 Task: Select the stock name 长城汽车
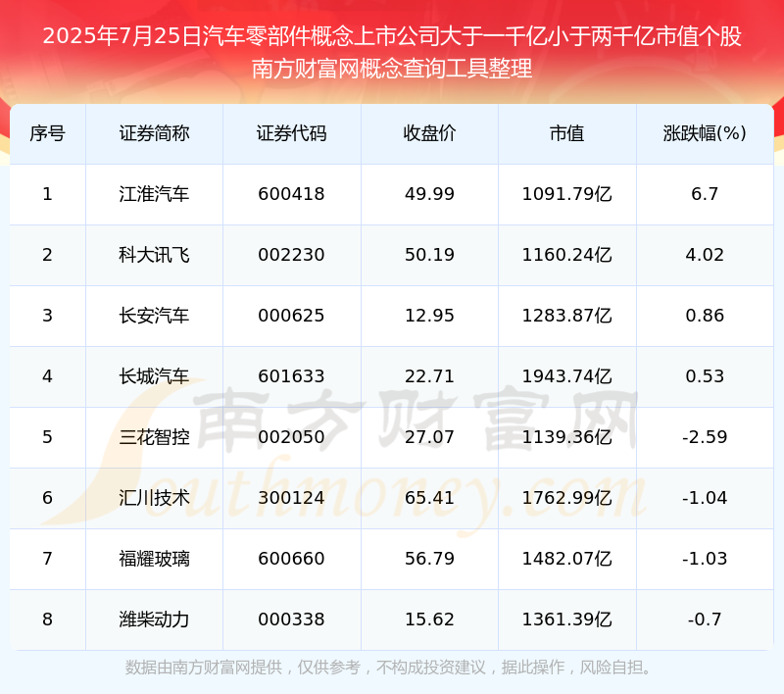(x=154, y=376)
